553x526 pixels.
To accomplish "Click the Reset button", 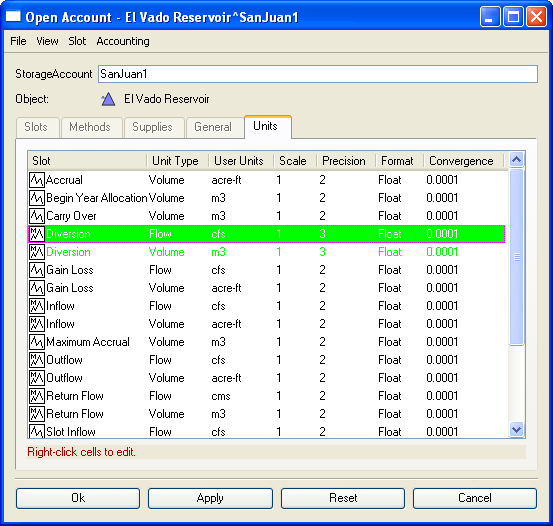I will (x=343, y=498).
